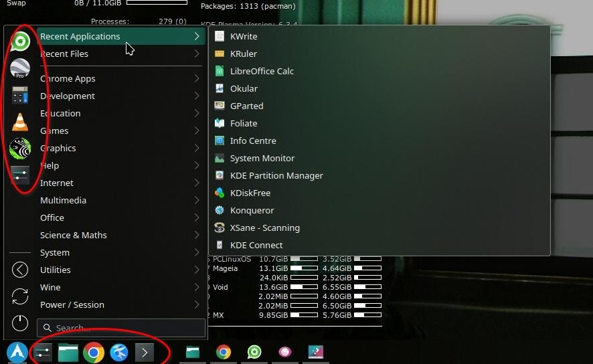The image size is (593, 364).
Task: Open the WhatsApp favorite icon in sidebar
Action: tap(20, 41)
